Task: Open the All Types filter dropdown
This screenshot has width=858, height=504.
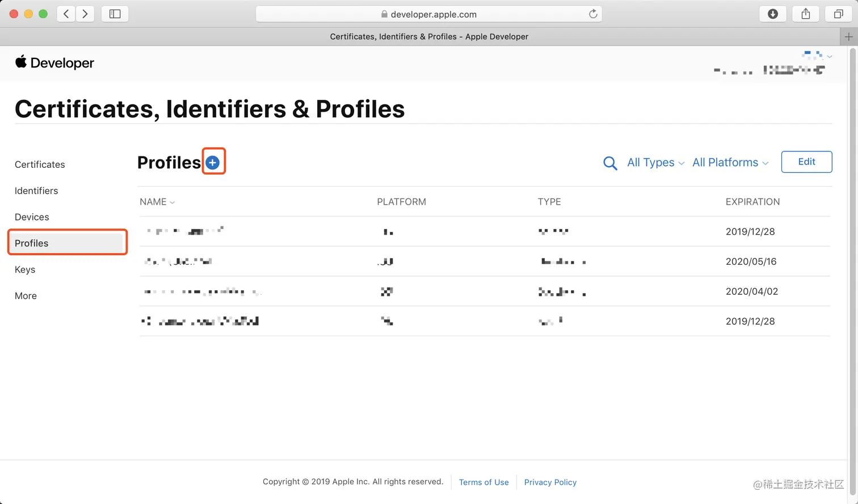Action: (x=655, y=163)
